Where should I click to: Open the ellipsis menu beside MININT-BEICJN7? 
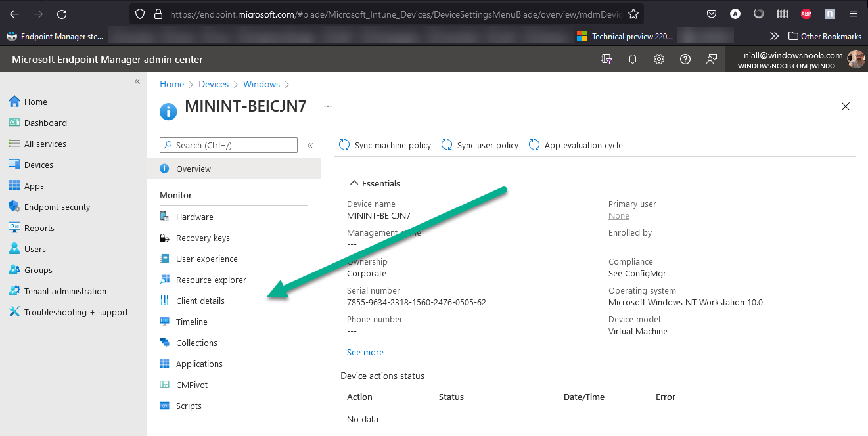tap(328, 106)
